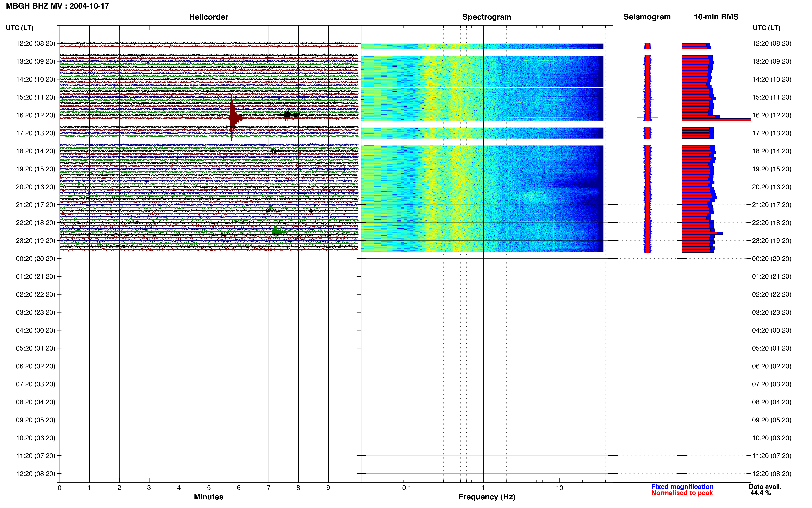Click the left time label '04:20 (00:20)'
The width and height of the screenshot is (812, 508).
point(36,330)
